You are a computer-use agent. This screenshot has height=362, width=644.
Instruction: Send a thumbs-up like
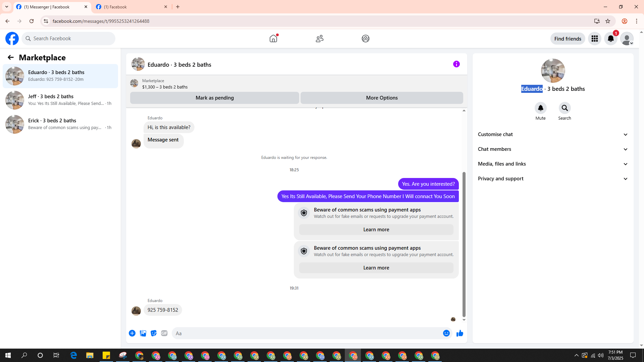pos(460,333)
